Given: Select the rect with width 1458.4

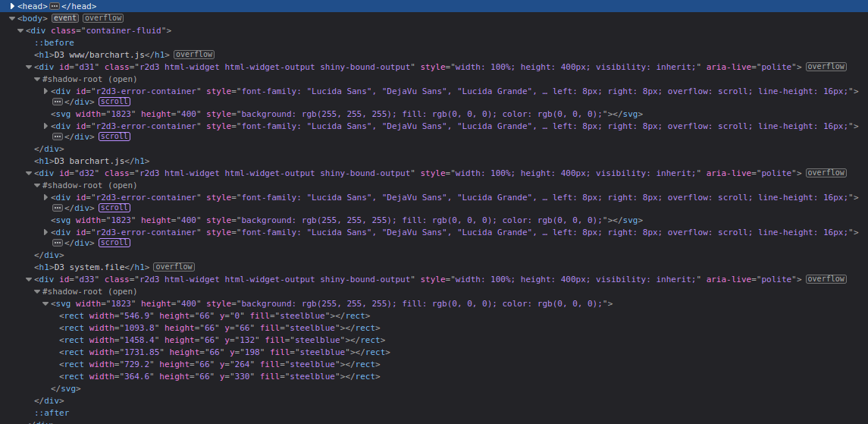Looking at the screenshot, I should pyautogui.click(x=222, y=341).
